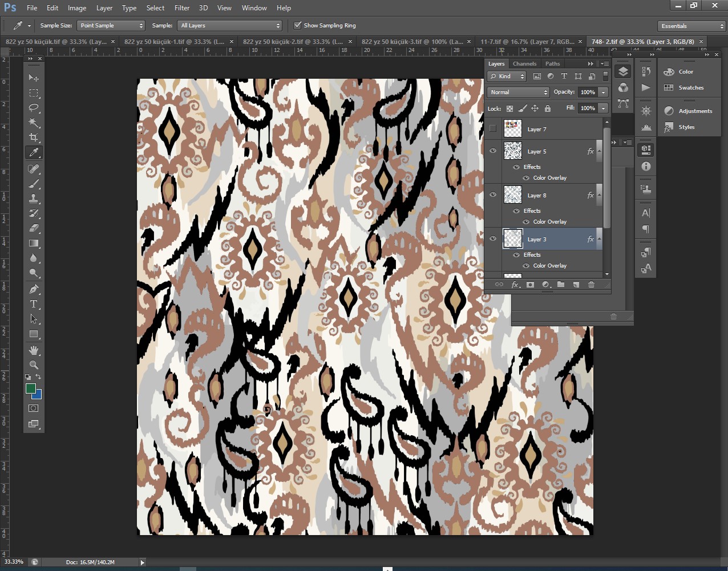Hide Layer 5 visibility eye
The image size is (728, 571).
pos(493,151)
